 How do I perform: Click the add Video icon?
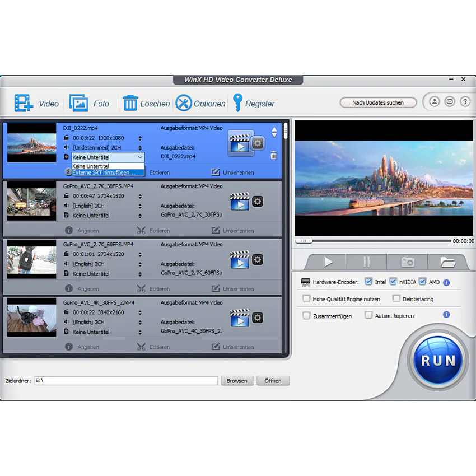[24, 103]
